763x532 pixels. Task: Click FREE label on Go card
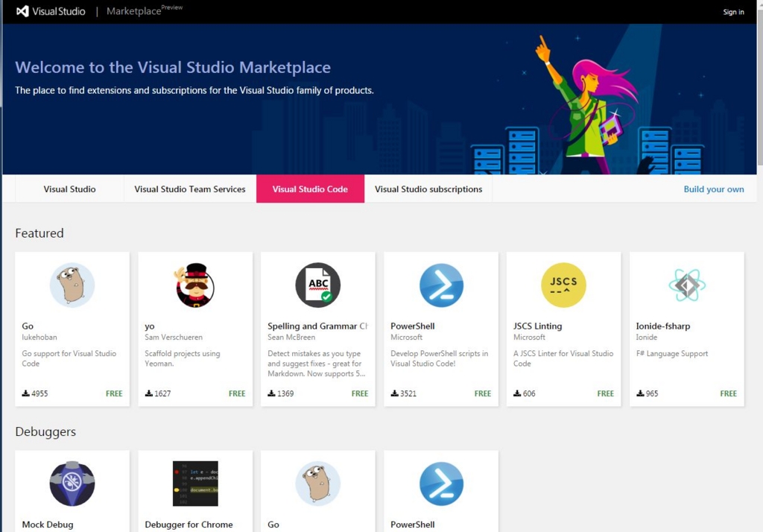coord(114,393)
